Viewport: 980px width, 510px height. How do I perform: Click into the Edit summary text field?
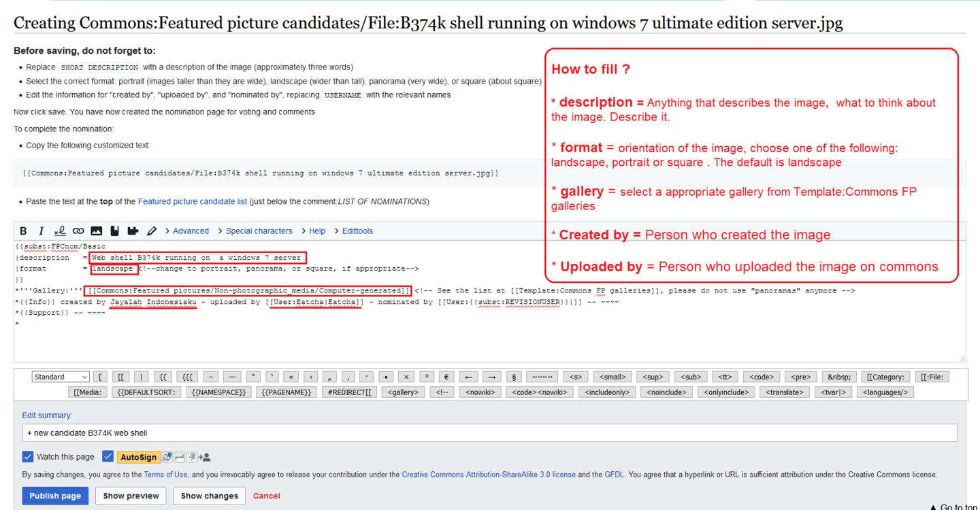(489, 432)
